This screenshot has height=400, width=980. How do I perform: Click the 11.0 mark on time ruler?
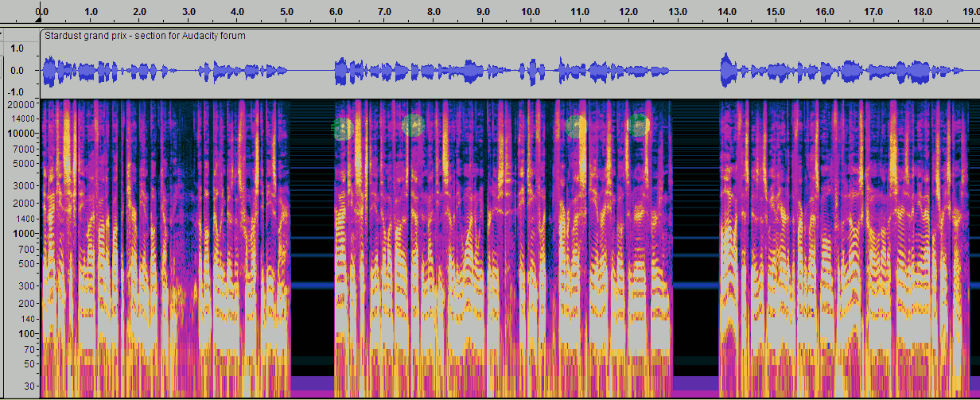[580, 12]
